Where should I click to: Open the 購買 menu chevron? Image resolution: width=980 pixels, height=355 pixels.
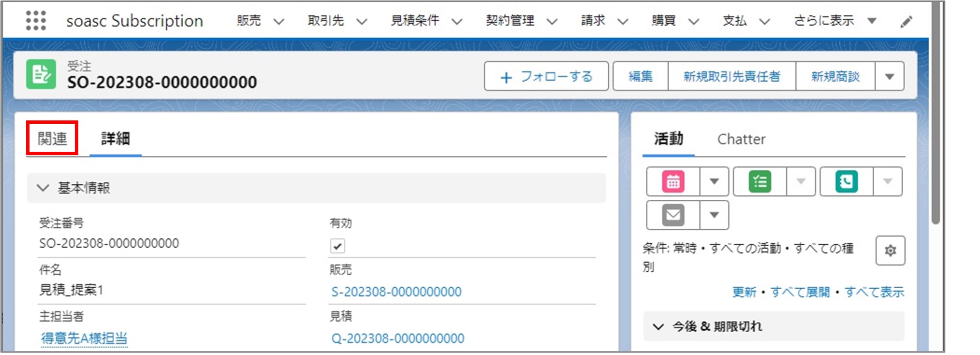click(694, 21)
